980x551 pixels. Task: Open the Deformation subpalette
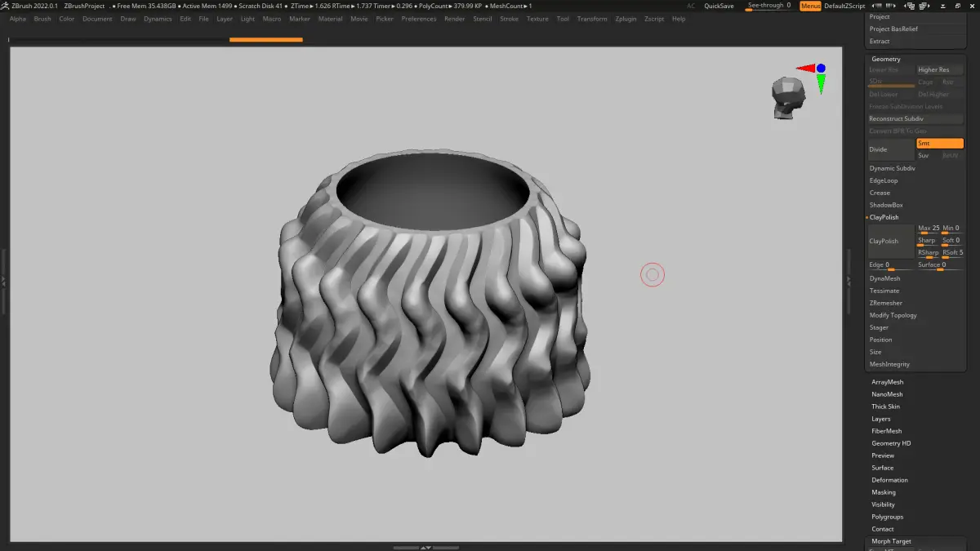click(889, 480)
